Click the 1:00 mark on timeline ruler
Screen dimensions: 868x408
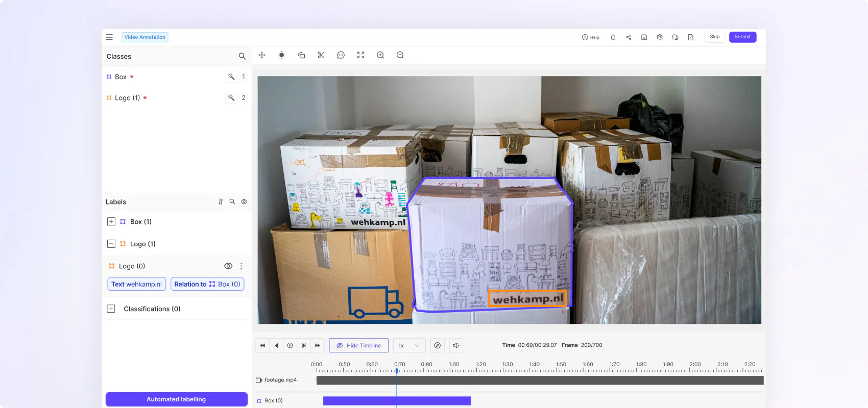click(x=454, y=364)
